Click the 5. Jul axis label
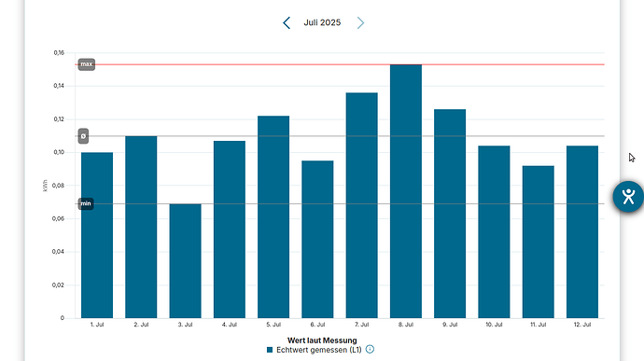Screen dimensions: 644x361 click(x=273, y=325)
